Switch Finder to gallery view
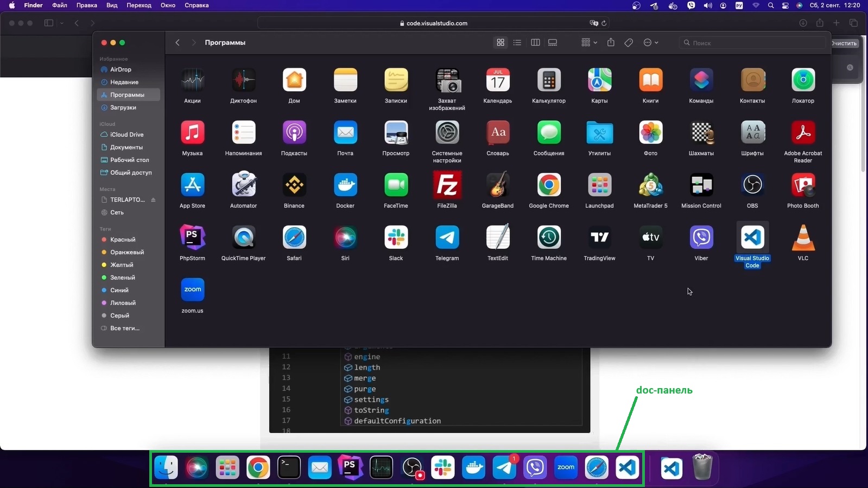 (x=553, y=42)
